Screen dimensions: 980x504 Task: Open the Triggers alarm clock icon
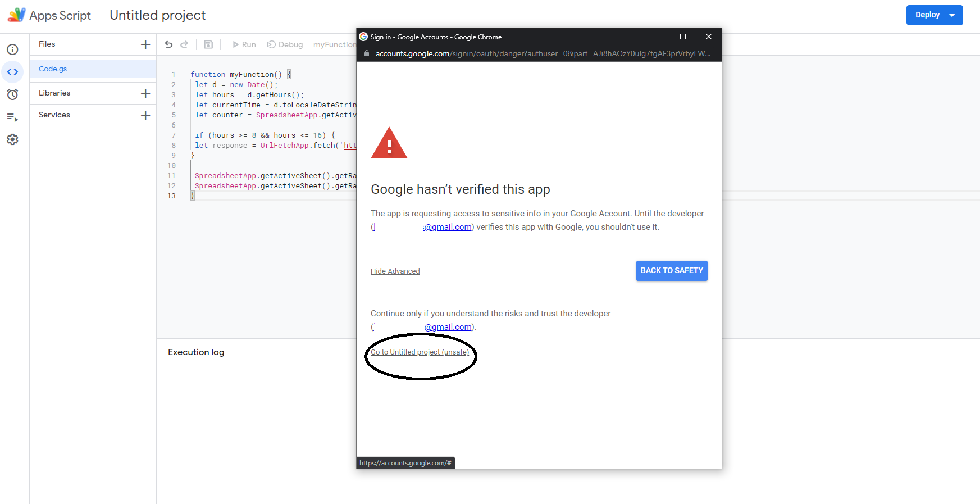click(x=12, y=94)
